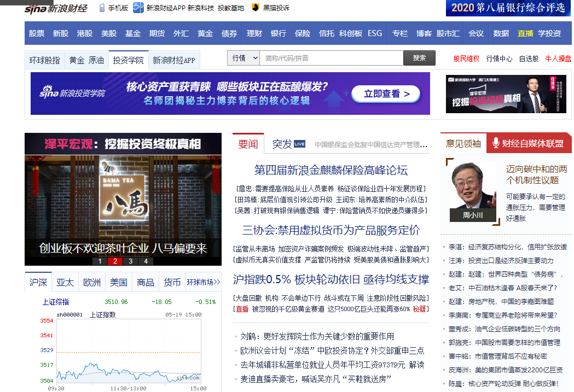Open the 行情 search type dropdown

(x=243, y=58)
